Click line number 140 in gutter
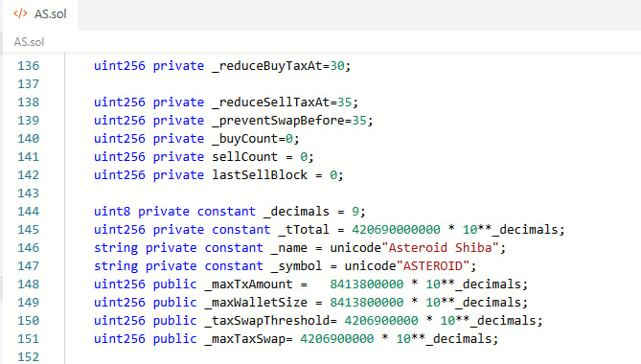 [x=28, y=139]
